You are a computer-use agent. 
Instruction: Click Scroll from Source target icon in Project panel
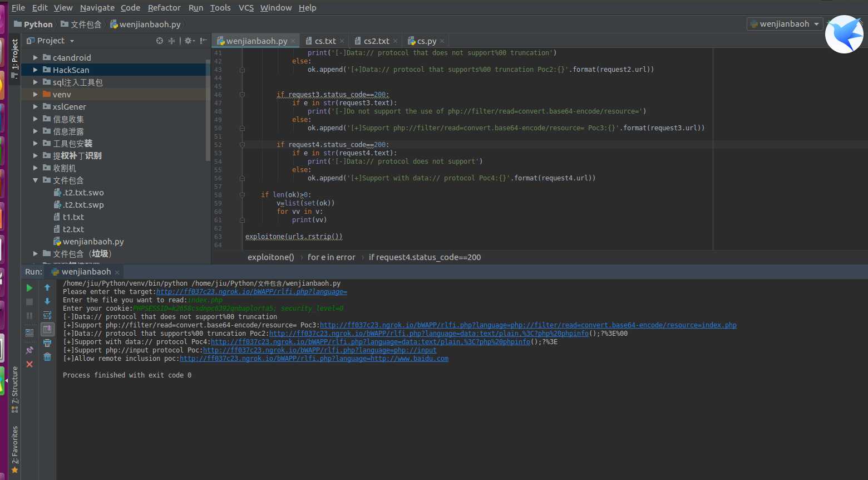pos(160,41)
